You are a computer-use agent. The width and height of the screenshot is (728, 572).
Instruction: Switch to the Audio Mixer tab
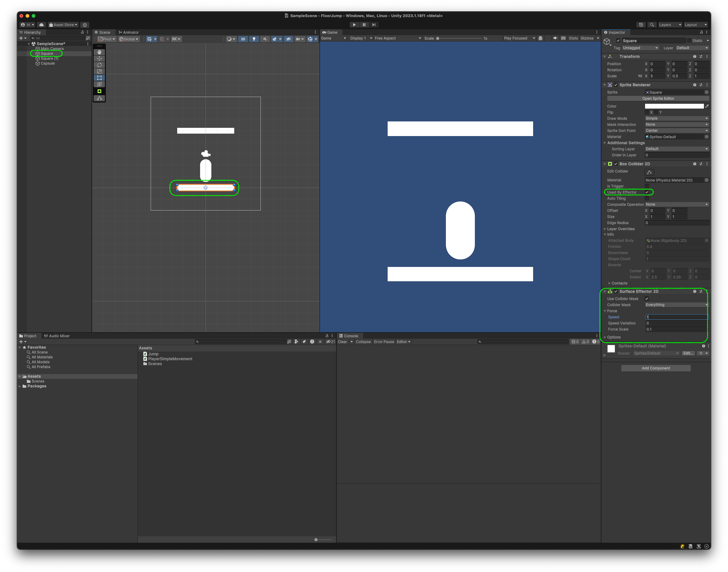57,336
